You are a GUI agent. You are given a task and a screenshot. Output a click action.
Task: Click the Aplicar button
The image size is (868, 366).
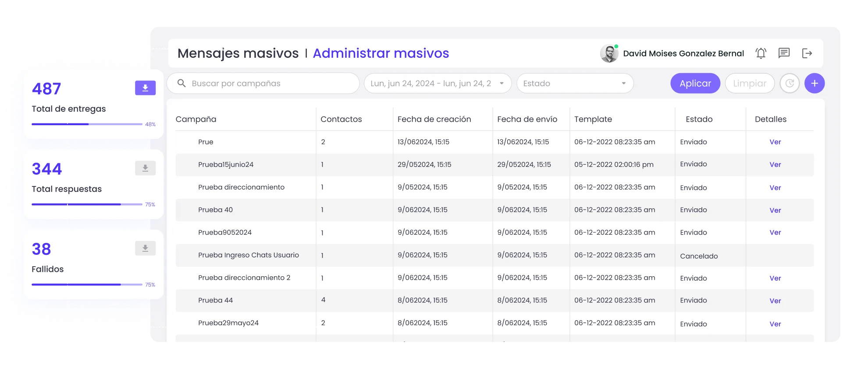pyautogui.click(x=695, y=83)
